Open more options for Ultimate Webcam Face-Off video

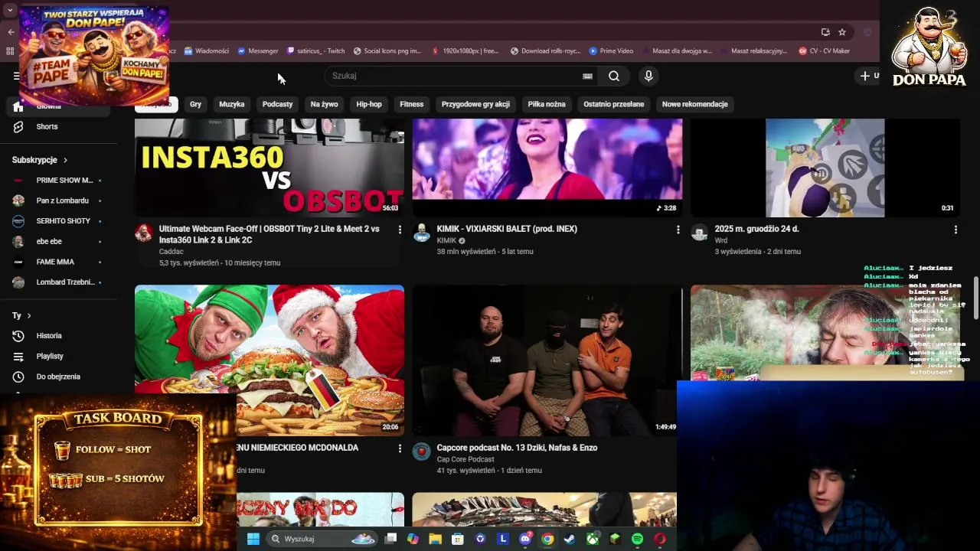tap(399, 230)
